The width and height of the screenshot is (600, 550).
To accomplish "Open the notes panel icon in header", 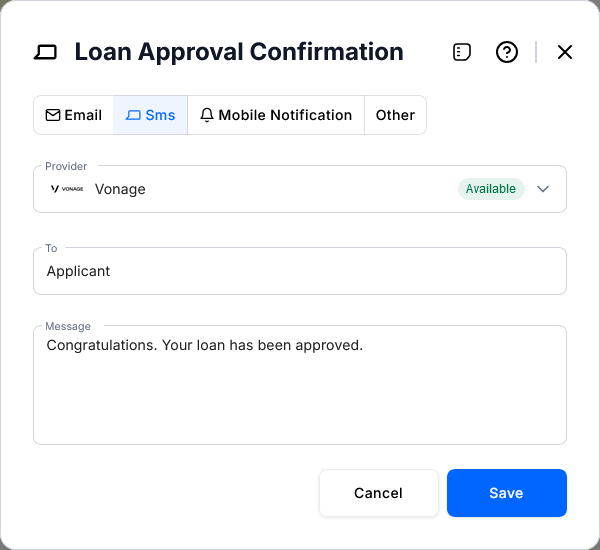I will coord(461,52).
